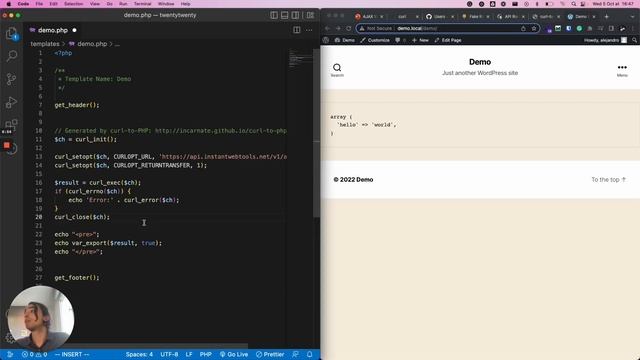Open the File menu

click(39, 4)
